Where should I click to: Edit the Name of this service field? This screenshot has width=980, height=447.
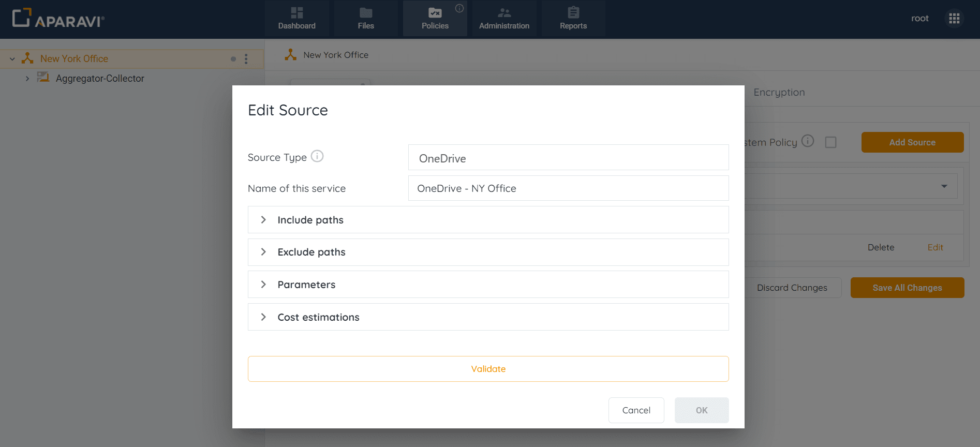[x=568, y=188]
